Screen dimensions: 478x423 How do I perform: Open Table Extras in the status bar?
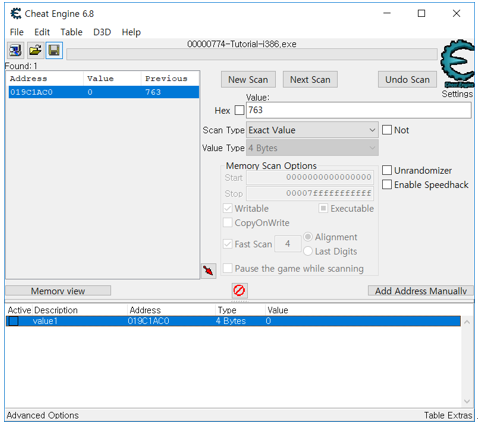pos(448,415)
